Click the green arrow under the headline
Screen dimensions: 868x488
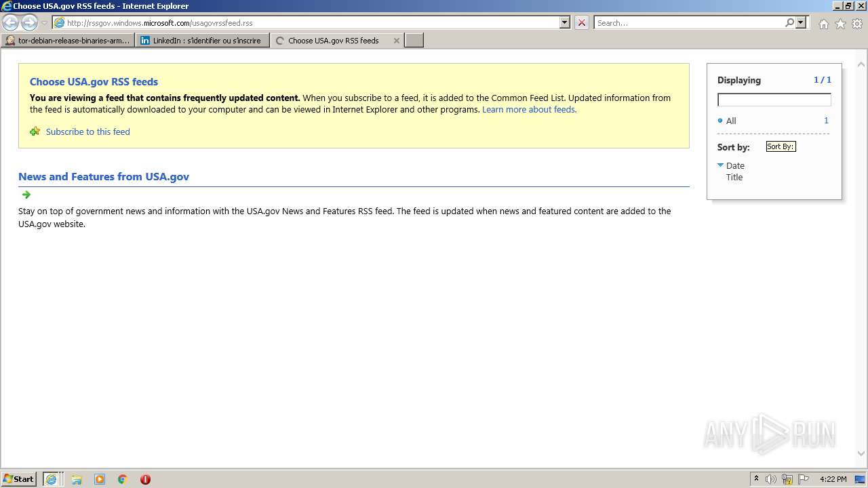coord(26,195)
